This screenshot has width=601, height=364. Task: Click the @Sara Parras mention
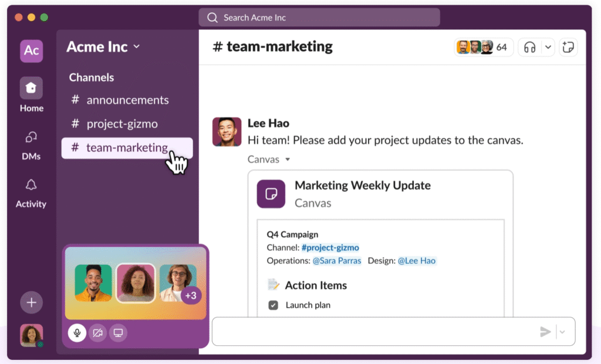coord(337,261)
